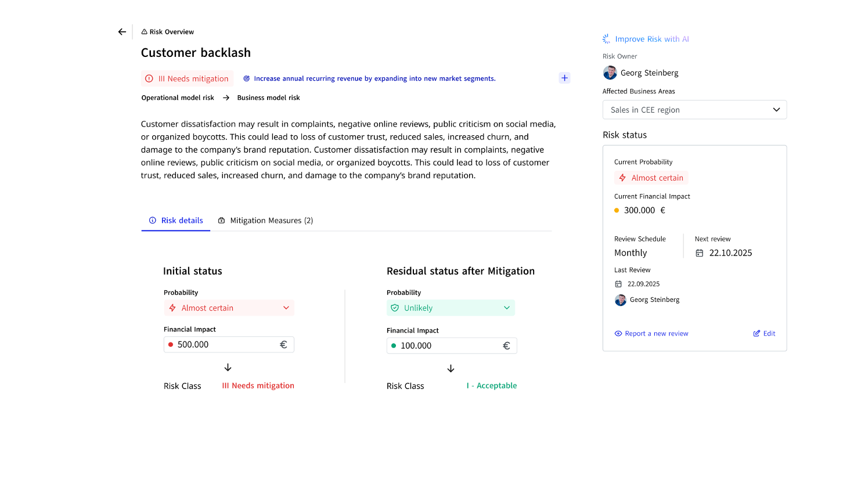The image size is (843, 504).
Task: Click the euro icon in residual Financial Impact
Action: (506, 345)
